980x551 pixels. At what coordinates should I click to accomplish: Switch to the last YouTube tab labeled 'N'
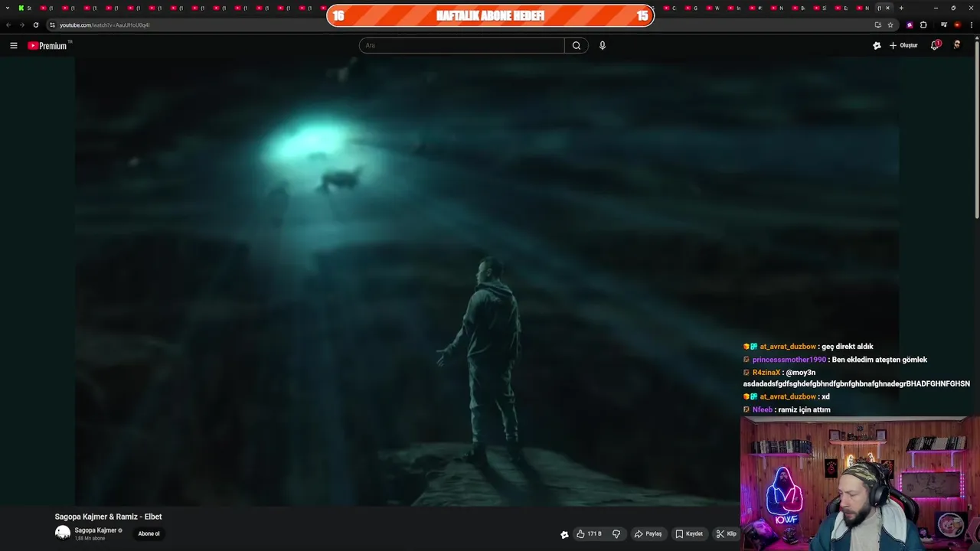click(862, 8)
